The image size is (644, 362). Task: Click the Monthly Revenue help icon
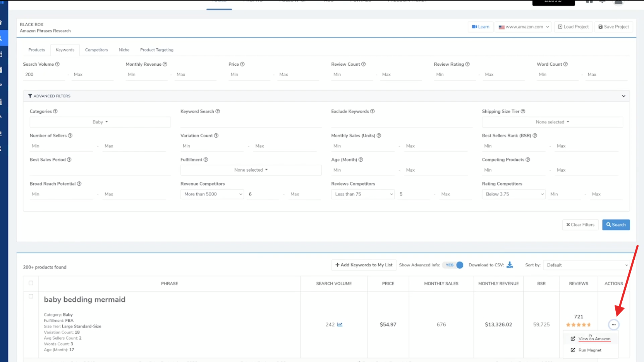point(165,64)
